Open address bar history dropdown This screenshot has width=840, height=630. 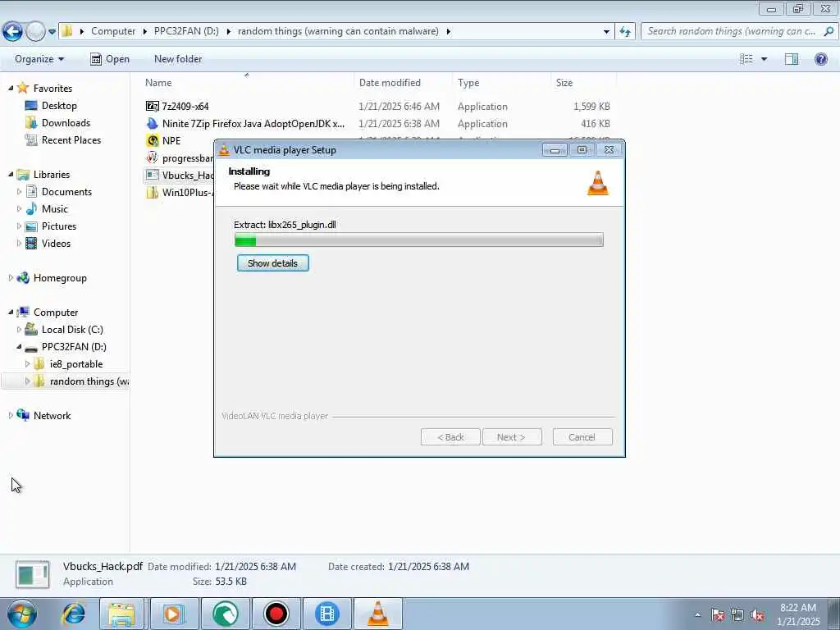tap(606, 32)
